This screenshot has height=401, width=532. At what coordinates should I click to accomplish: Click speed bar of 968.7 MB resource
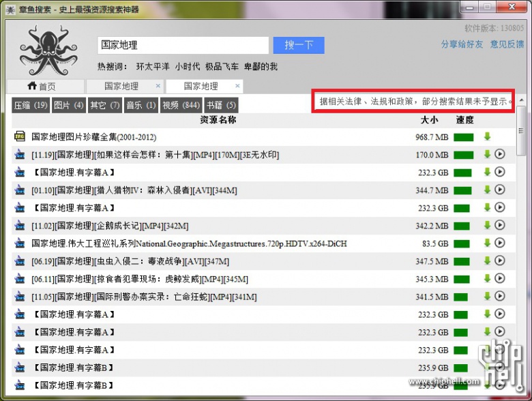pyautogui.click(x=464, y=137)
